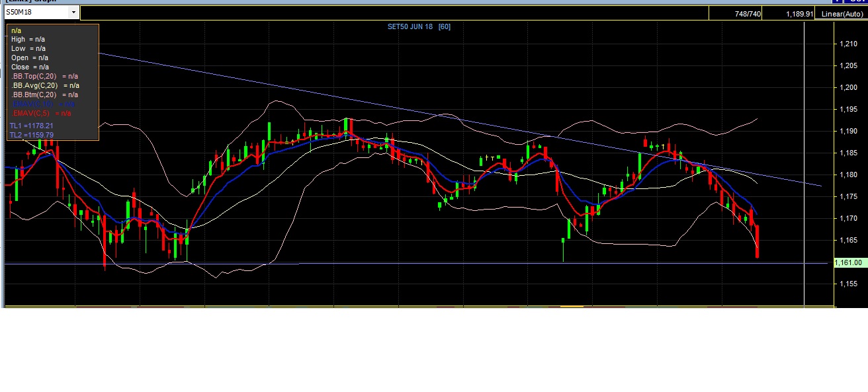Click the 1,180 price axis label

pyautogui.click(x=849, y=175)
